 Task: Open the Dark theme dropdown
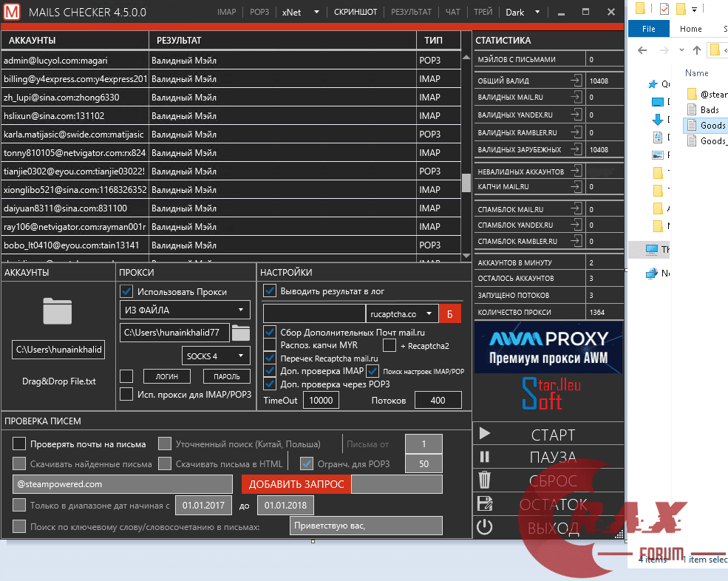coord(523,12)
